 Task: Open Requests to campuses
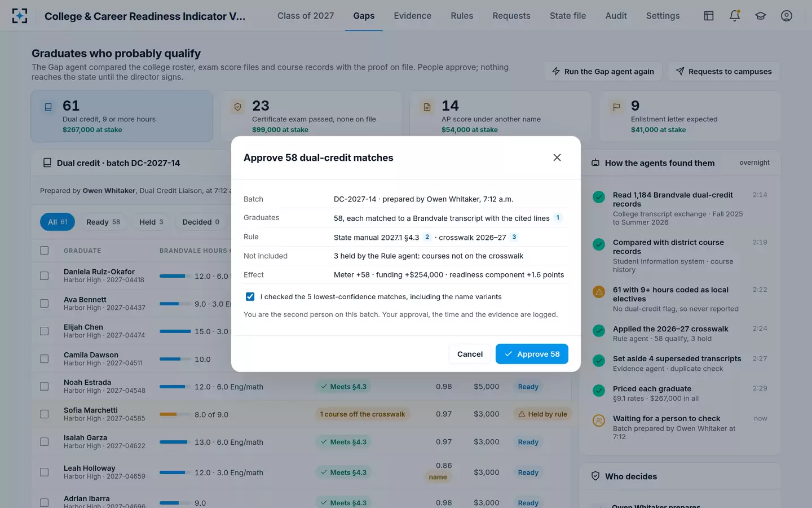pos(723,71)
